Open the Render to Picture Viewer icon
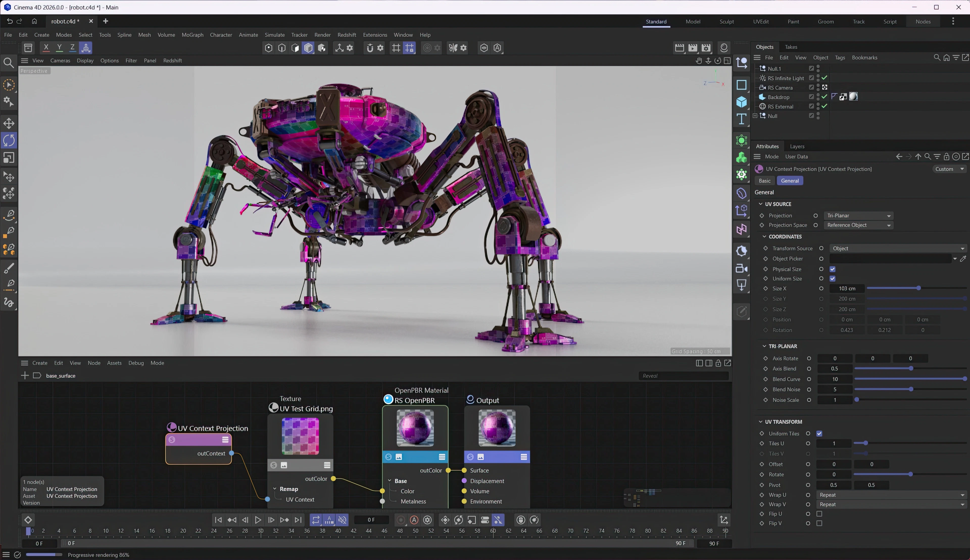This screenshot has height=560, width=970. click(x=693, y=48)
